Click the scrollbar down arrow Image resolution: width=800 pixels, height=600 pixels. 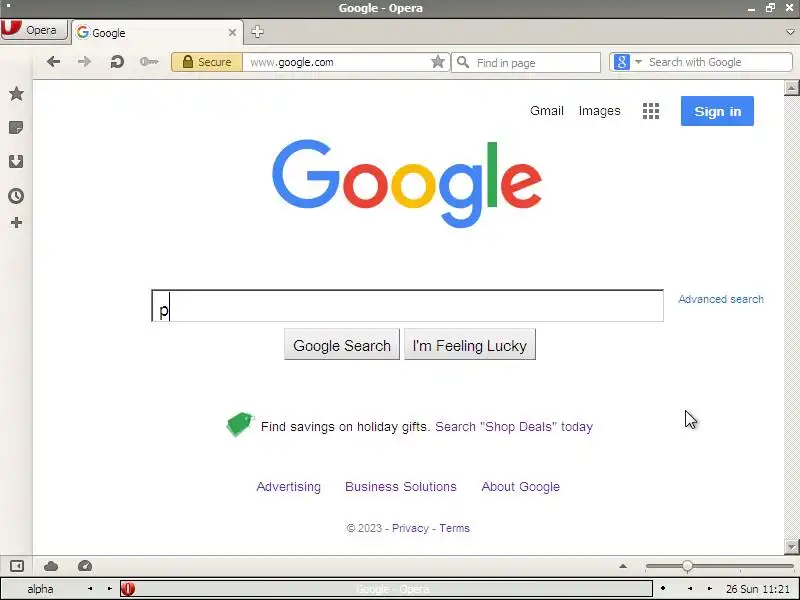(x=791, y=546)
